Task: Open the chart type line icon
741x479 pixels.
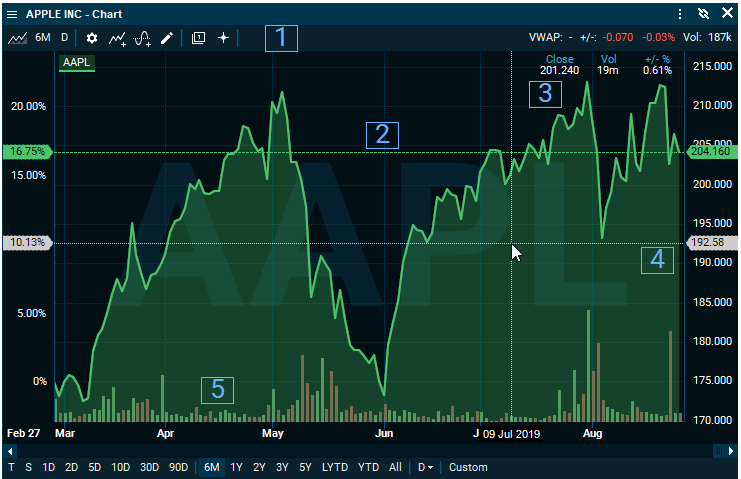Action: 18,38
